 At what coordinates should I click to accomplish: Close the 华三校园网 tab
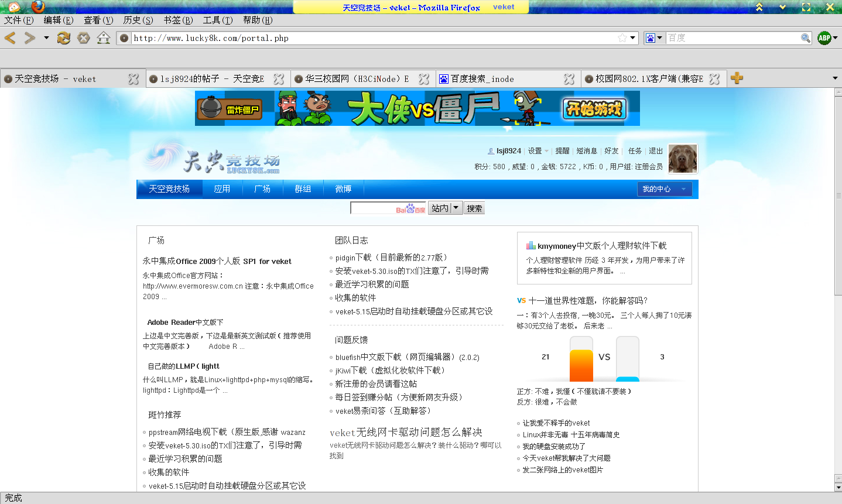pos(424,79)
